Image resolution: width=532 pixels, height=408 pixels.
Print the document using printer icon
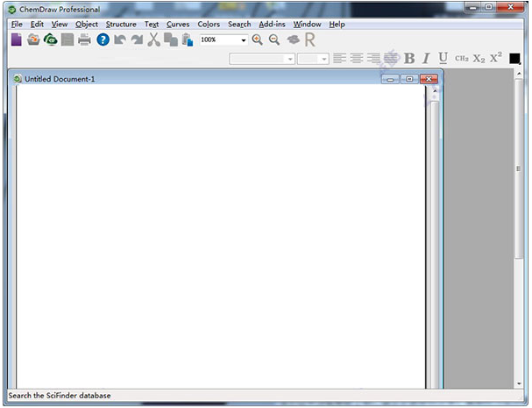(x=84, y=39)
